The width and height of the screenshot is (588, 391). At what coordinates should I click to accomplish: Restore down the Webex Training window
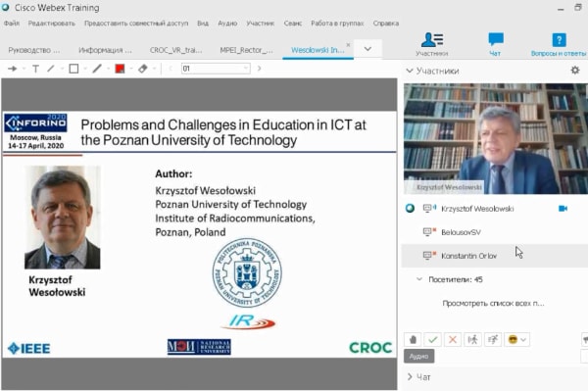578,8
